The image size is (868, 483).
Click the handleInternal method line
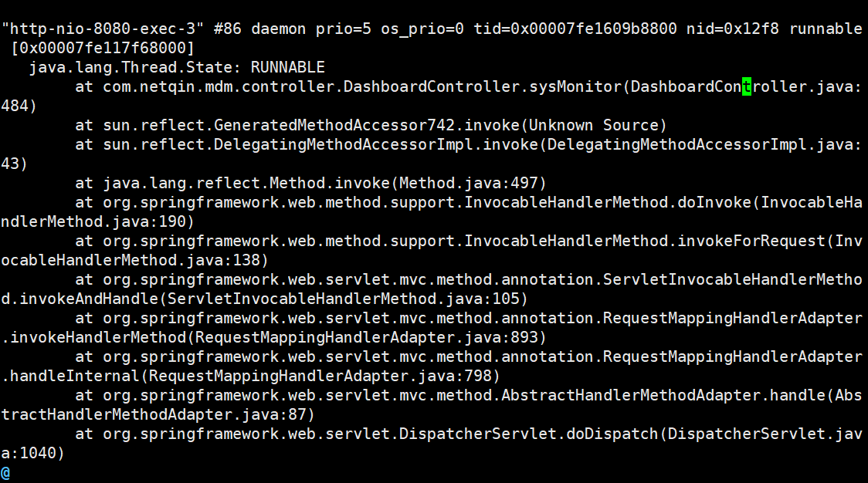432,366
